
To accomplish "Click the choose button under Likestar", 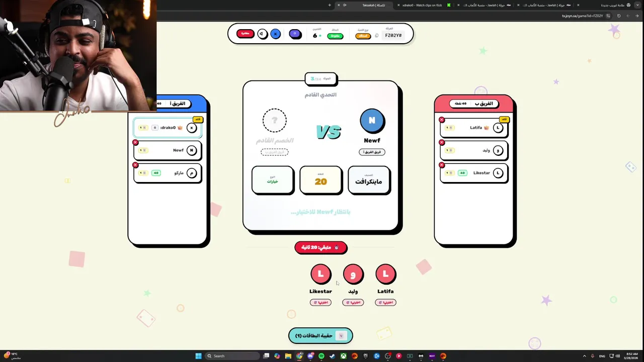I will (320, 302).
